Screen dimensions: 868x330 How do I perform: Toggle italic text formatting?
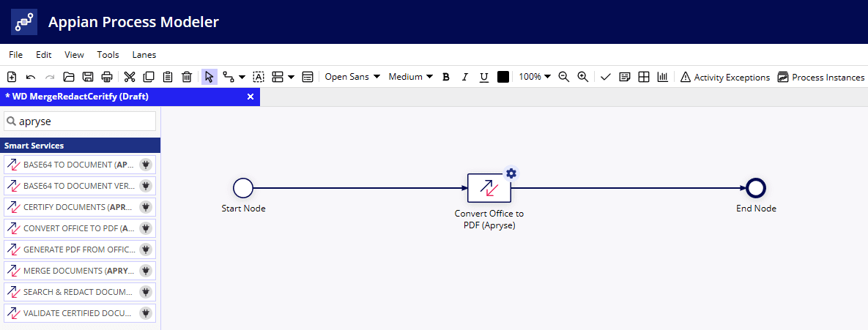(x=464, y=77)
